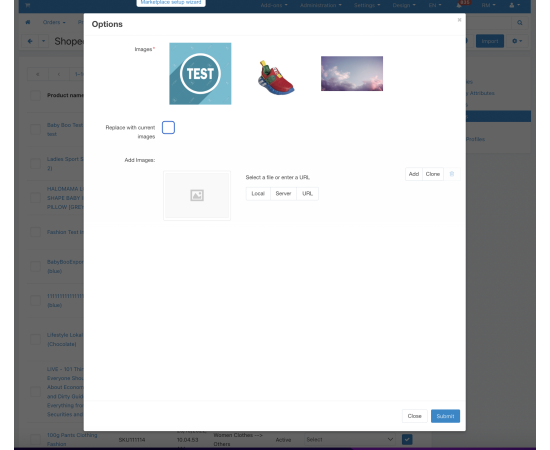This screenshot has height=450, width=550.
Task: Open the Select combo box in the bottom row
Action: [349, 439]
